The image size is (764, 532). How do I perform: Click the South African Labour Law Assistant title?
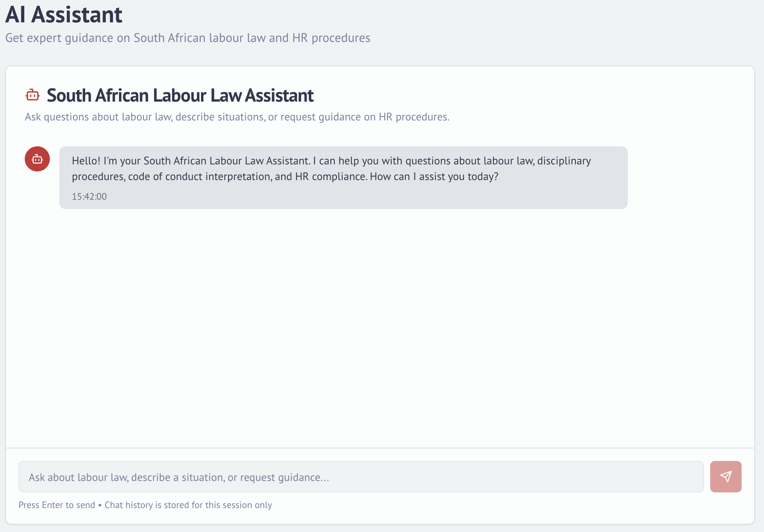[x=180, y=95]
